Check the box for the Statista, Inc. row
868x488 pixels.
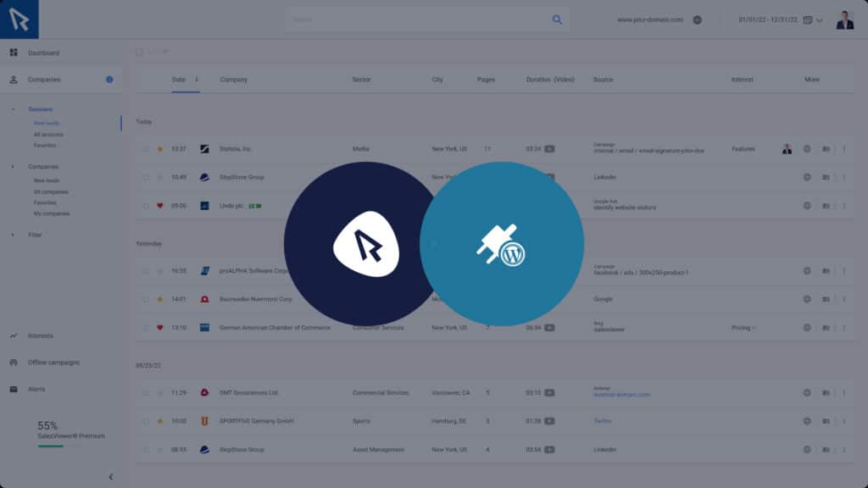(x=146, y=149)
